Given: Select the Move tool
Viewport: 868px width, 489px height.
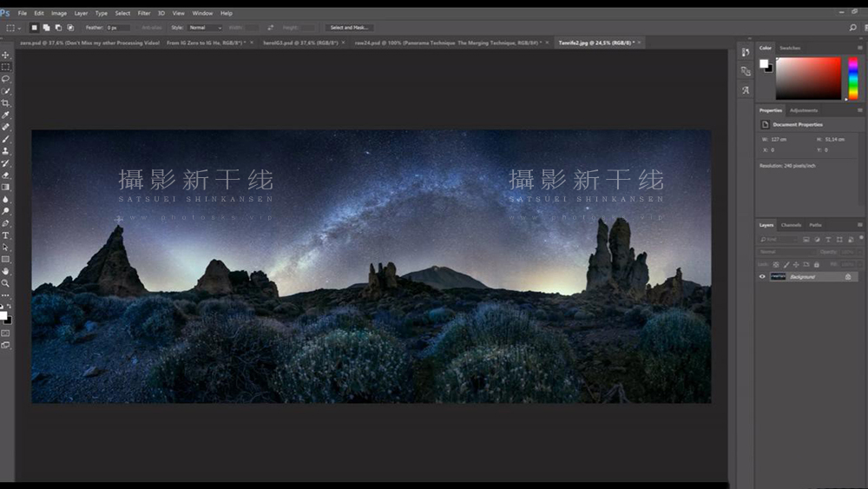Looking at the screenshot, I should [5, 55].
